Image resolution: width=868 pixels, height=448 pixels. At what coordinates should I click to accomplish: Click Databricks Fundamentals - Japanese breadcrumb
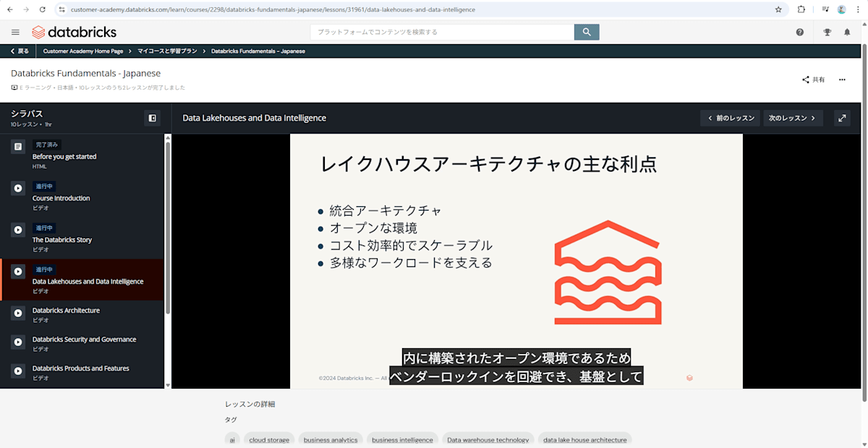point(258,51)
